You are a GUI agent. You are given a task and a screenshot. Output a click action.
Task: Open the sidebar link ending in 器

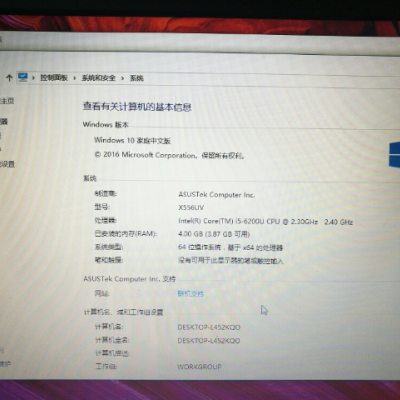click(x=4, y=122)
